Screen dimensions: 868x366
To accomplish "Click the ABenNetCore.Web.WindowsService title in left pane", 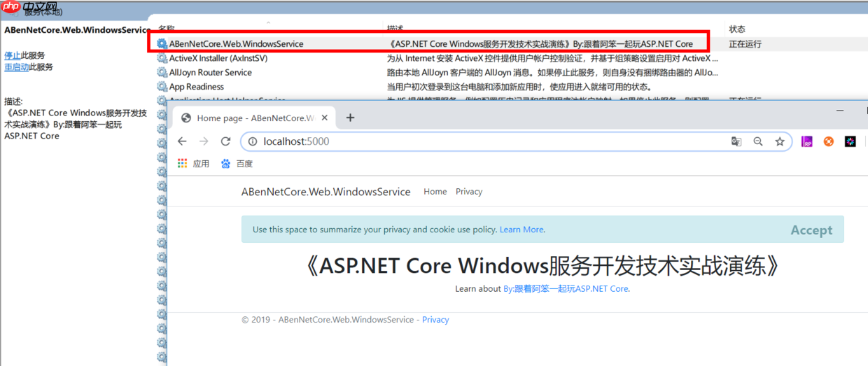I will click(x=78, y=31).
